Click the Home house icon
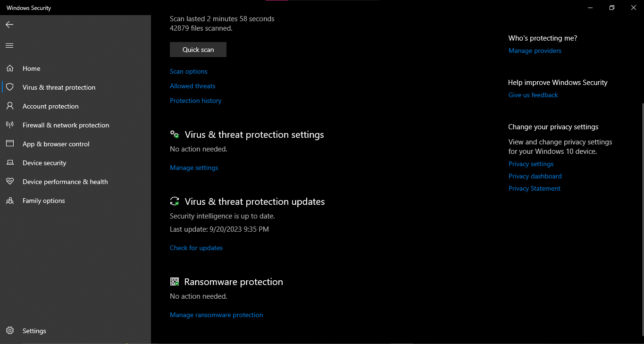 click(x=10, y=68)
